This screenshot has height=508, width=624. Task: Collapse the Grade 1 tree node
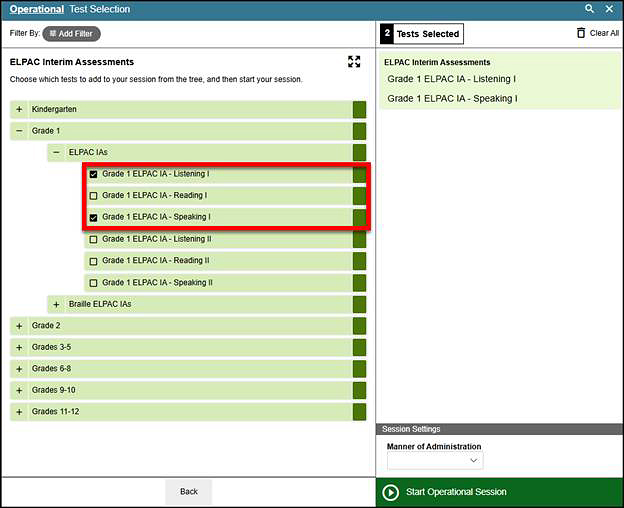(19, 131)
